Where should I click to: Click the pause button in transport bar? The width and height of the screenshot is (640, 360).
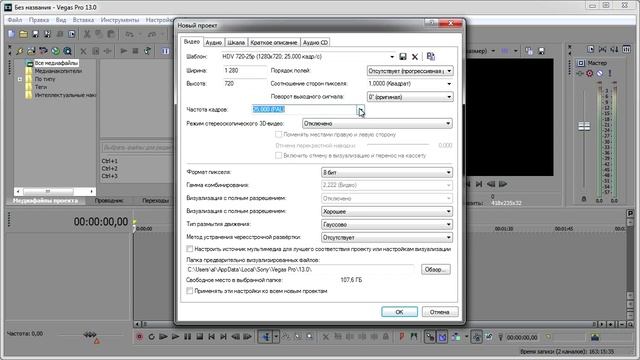[x=187, y=337]
